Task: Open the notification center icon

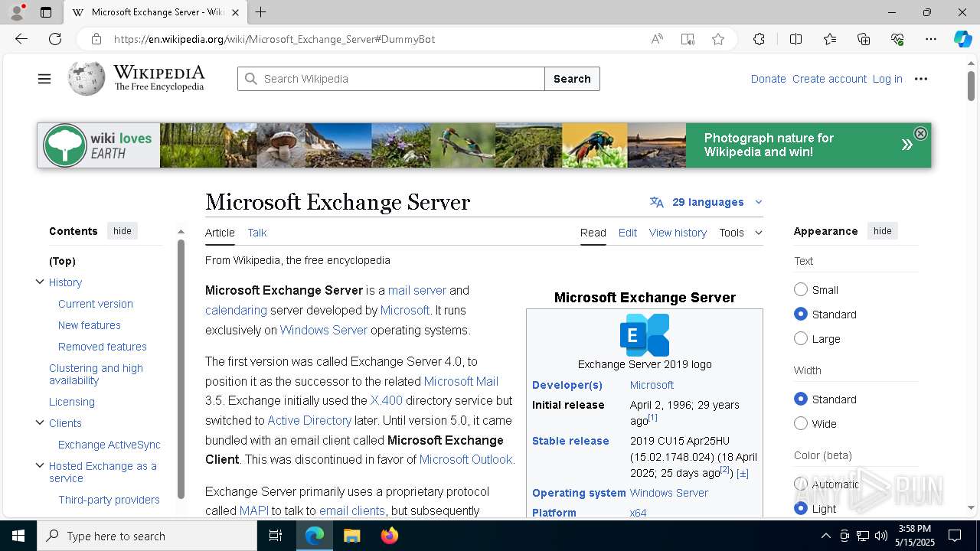Action: (955, 536)
